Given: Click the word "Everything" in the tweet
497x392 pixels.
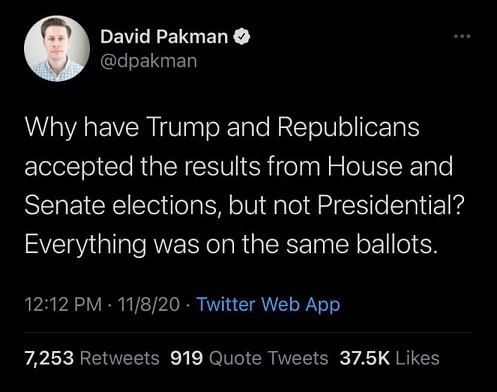Looking at the screenshot, I should (x=85, y=245).
